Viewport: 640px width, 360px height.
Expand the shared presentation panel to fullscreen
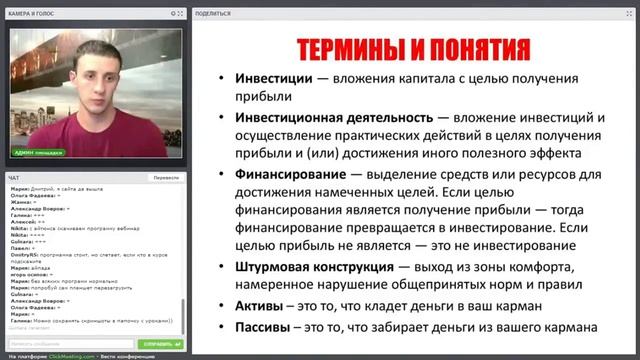tap(629, 13)
